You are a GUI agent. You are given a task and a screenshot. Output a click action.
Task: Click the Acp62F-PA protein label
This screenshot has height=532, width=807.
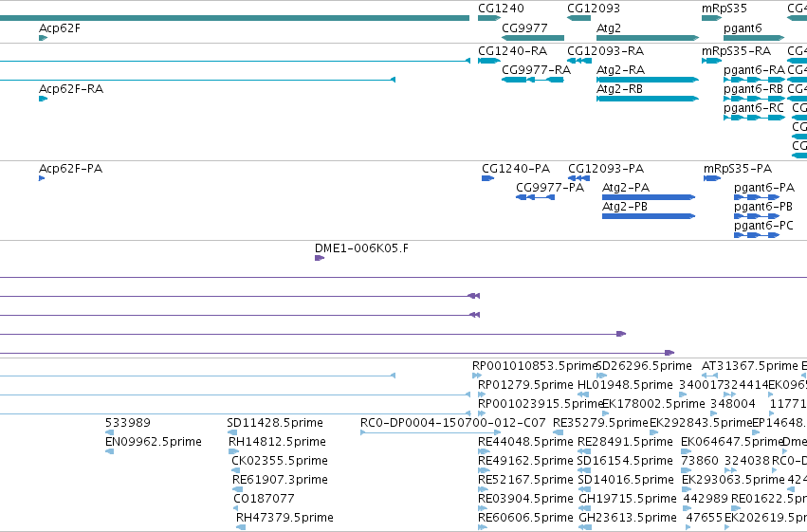[70, 168]
